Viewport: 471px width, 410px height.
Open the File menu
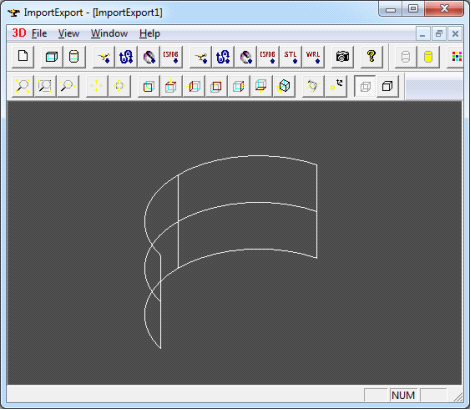[39, 34]
